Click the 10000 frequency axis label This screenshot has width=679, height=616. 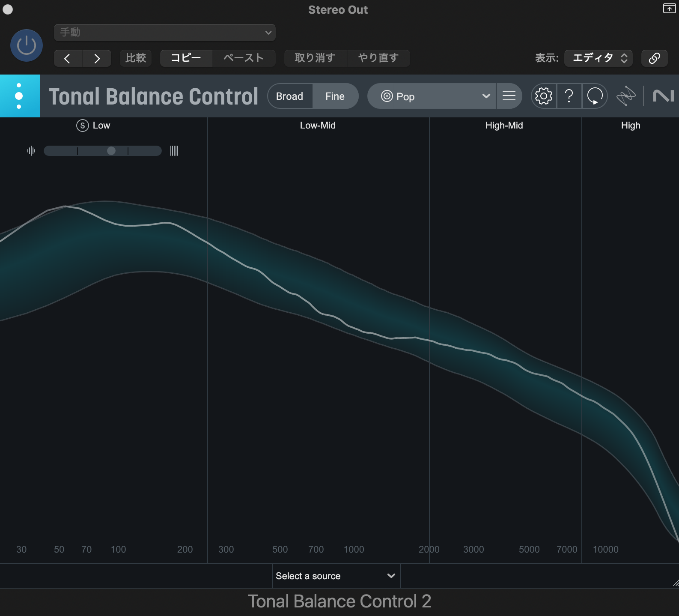pyautogui.click(x=605, y=549)
